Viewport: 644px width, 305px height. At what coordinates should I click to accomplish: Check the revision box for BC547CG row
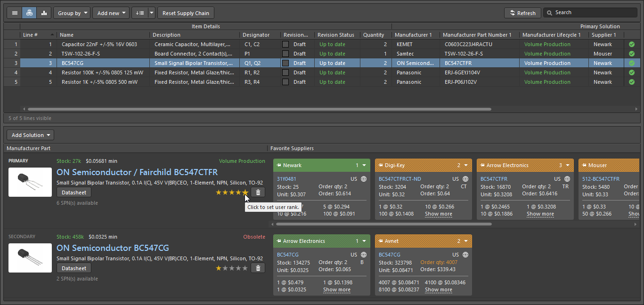tap(285, 63)
